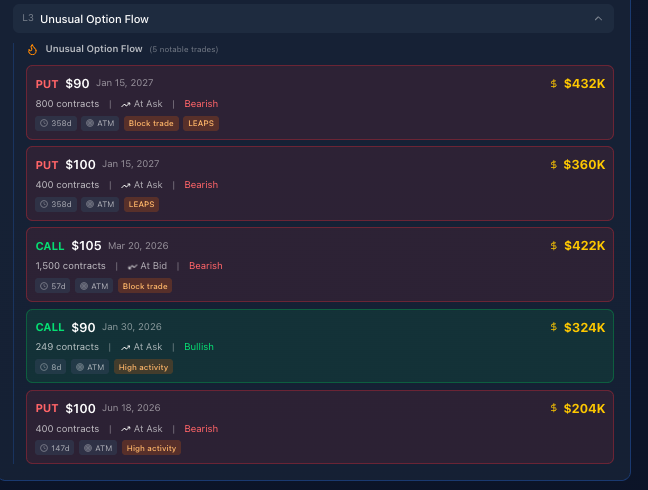
Task: Click the Bearish label on CALL $105 card
Action: pyautogui.click(x=205, y=266)
